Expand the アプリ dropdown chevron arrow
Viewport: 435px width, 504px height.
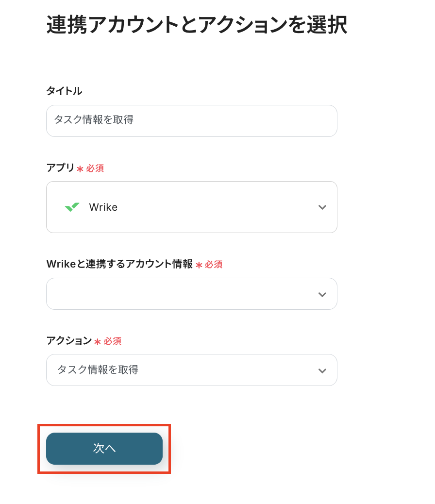tap(322, 207)
